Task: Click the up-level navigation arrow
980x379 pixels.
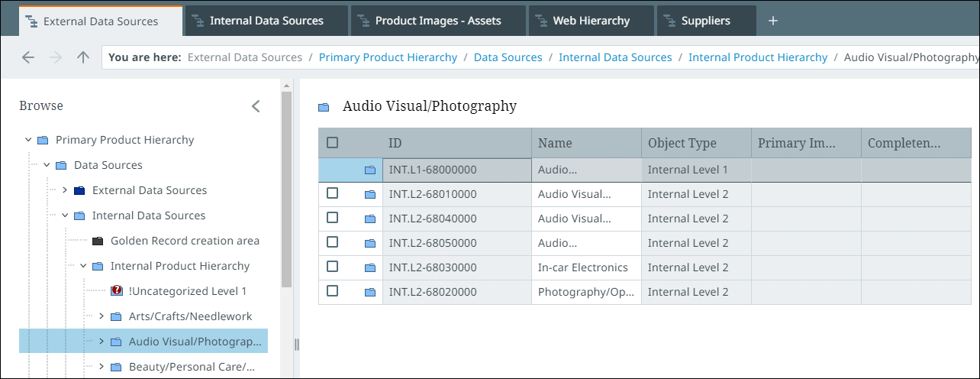Action: pos(83,57)
